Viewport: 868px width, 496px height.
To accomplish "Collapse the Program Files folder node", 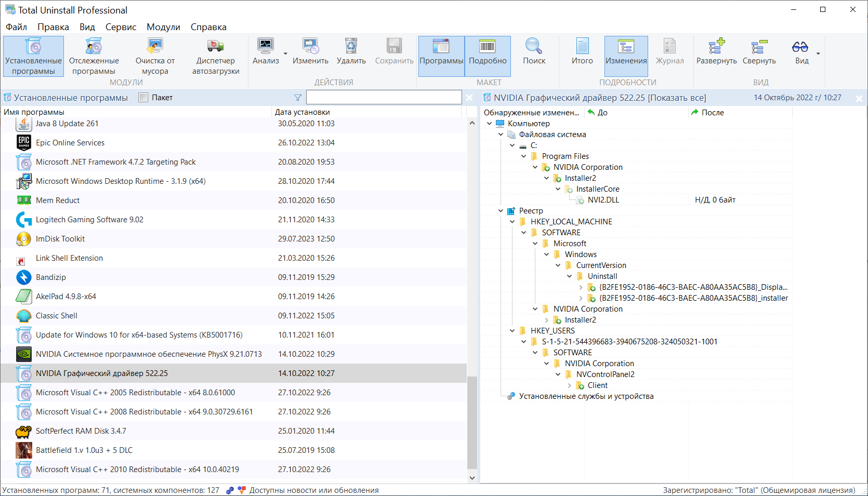I will (x=523, y=156).
